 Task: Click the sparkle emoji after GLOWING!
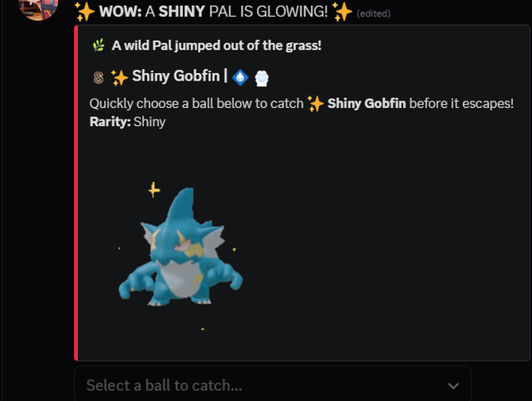[342, 12]
